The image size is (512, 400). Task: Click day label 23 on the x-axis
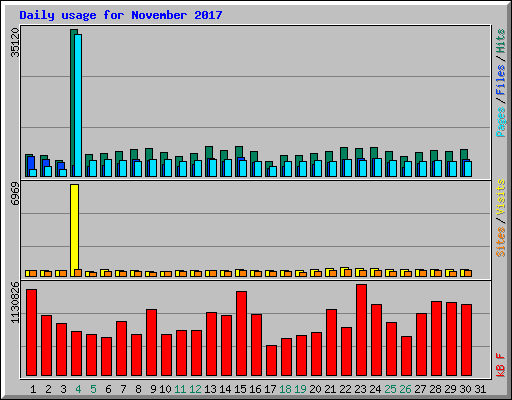(360, 389)
